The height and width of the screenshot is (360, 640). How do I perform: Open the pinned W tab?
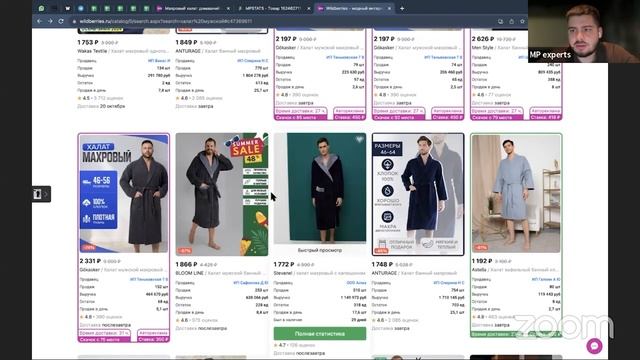click(x=67, y=8)
